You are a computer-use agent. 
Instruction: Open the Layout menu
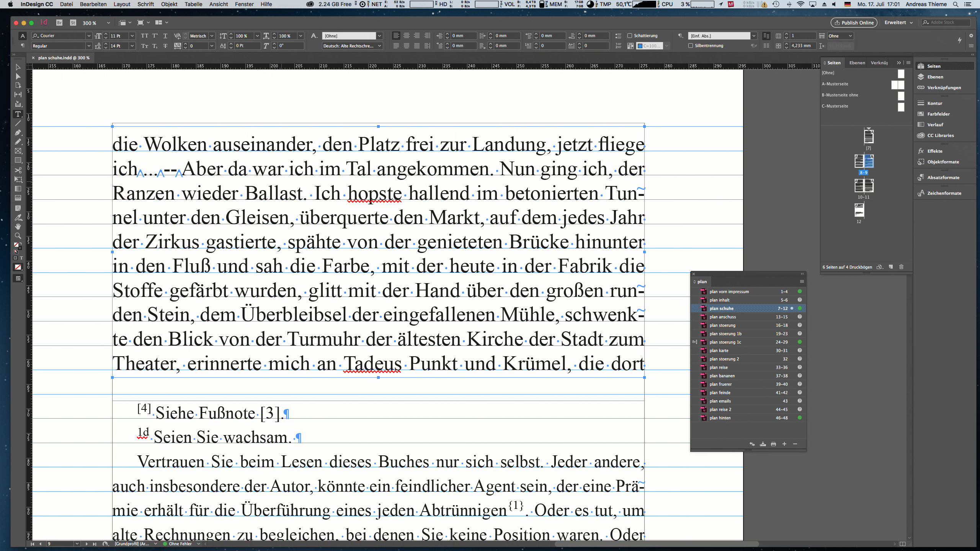pos(122,4)
